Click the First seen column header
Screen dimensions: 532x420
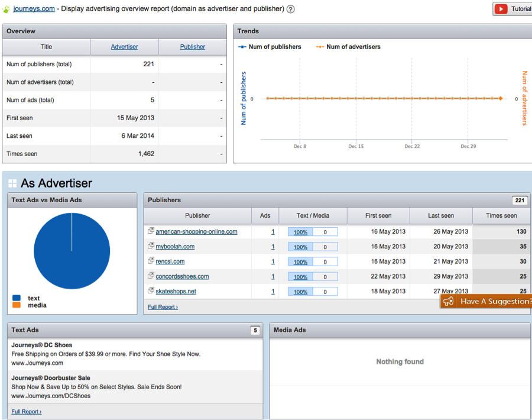(x=378, y=215)
